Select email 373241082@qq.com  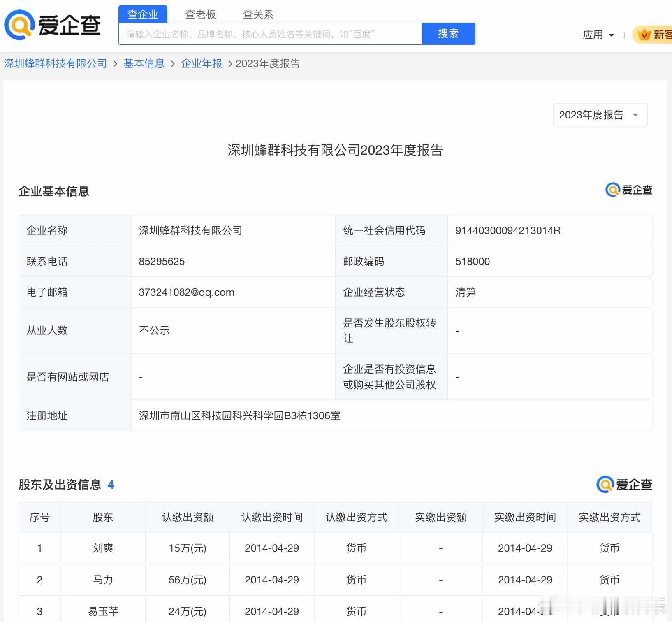(x=186, y=292)
